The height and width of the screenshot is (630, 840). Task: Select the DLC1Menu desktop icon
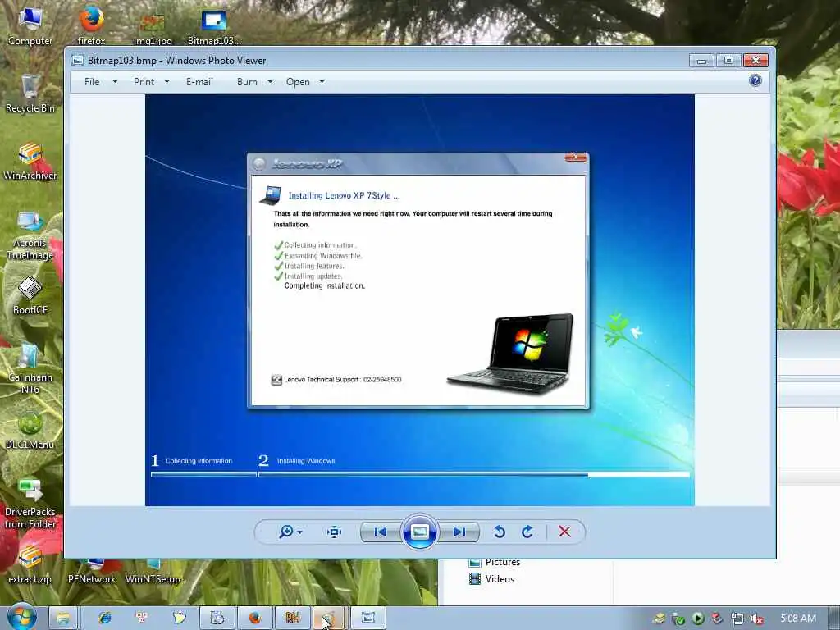click(x=30, y=430)
